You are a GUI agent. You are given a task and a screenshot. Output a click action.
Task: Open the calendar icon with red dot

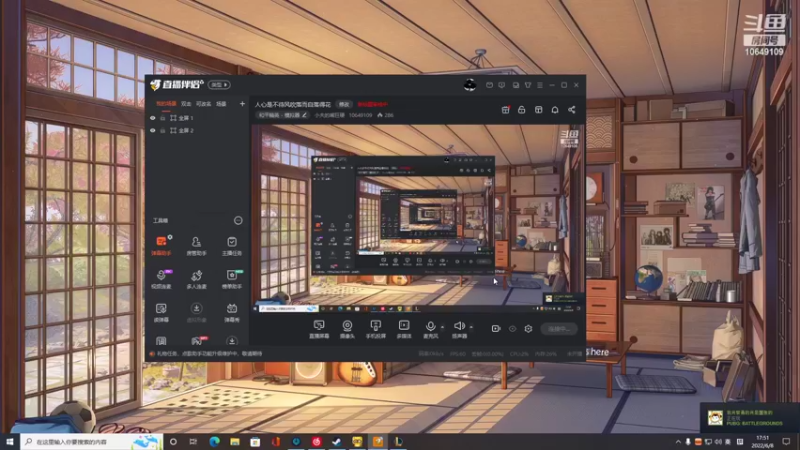tap(505, 110)
